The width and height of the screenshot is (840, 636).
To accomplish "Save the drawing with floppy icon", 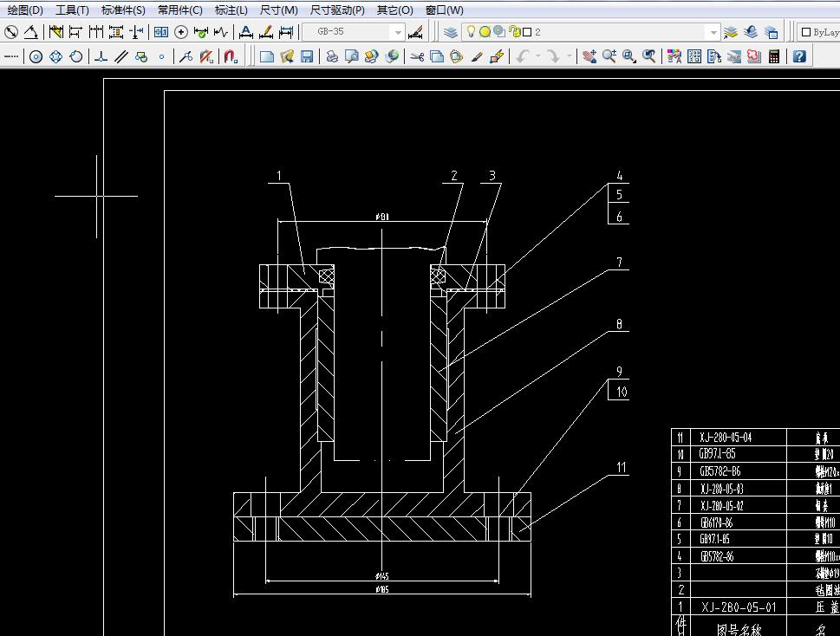I will coord(306,56).
